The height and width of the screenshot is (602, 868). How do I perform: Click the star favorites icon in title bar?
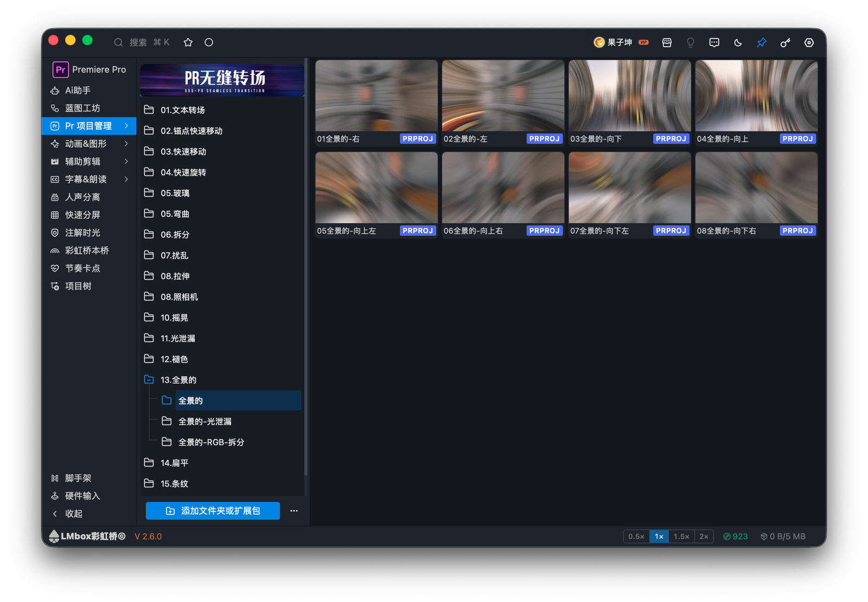pos(188,42)
